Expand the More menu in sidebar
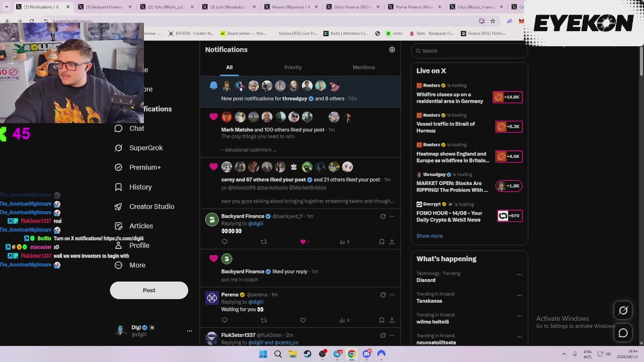The width and height of the screenshot is (644, 362). [x=130, y=265]
